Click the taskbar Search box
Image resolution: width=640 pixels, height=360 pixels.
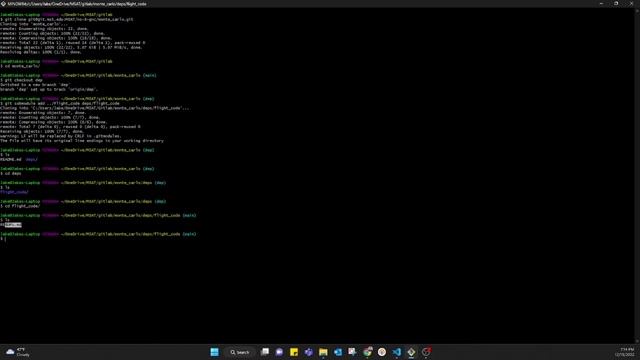pos(240,352)
